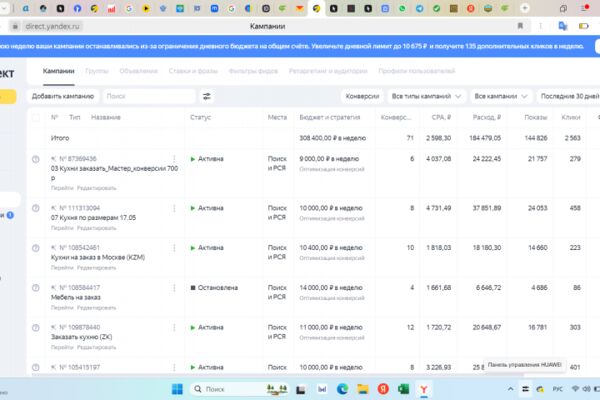
Task: Switch to the Объявления tab
Action: (139, 71)
